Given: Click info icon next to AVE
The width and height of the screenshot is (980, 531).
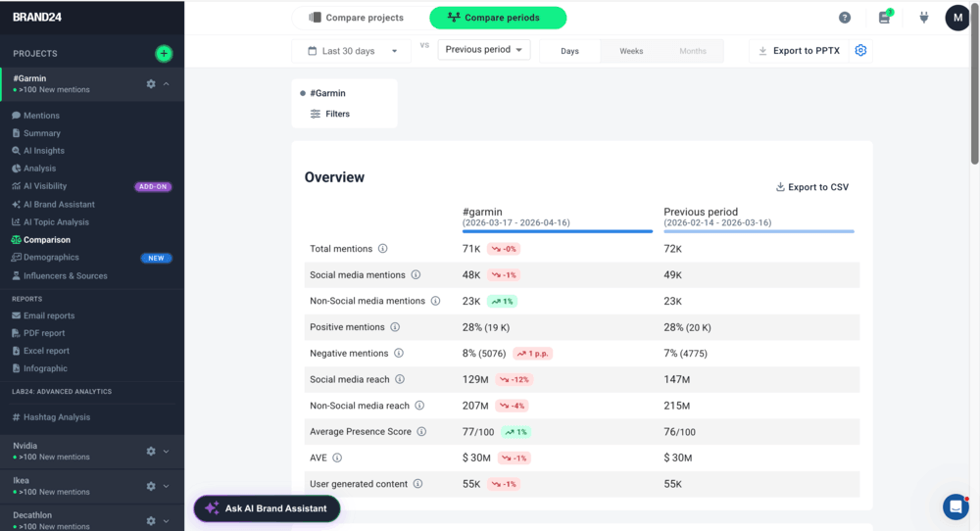Looking at the screenshot, I should coord(337,458).
